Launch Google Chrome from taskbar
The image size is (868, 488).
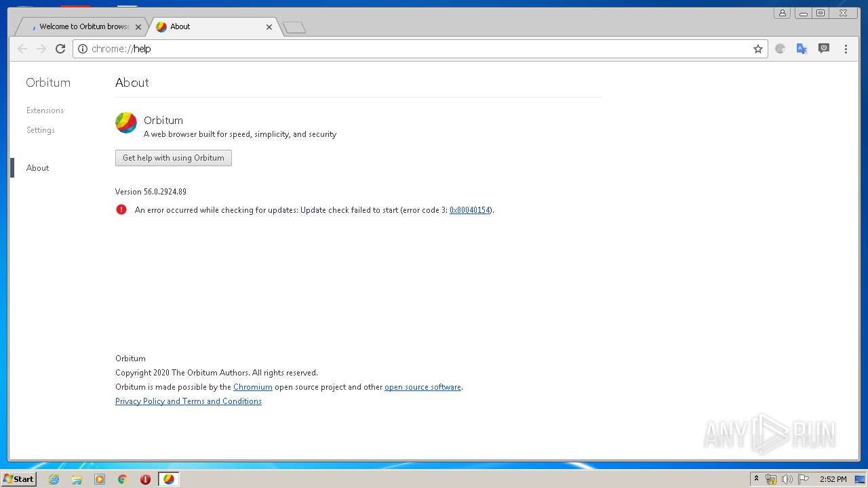pyautogui.click(x=123, y=479)
